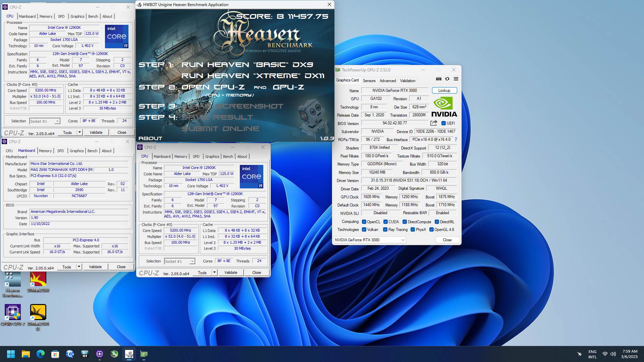
Task: Open Memory tab in top CPU-Z window
Action: coord(46,16)
